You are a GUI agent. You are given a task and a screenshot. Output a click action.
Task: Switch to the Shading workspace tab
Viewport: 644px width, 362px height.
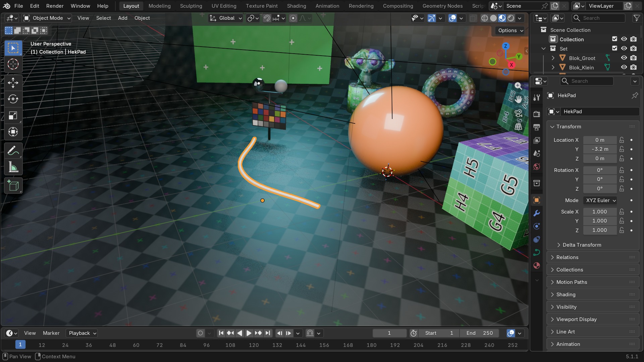point(297,6)
